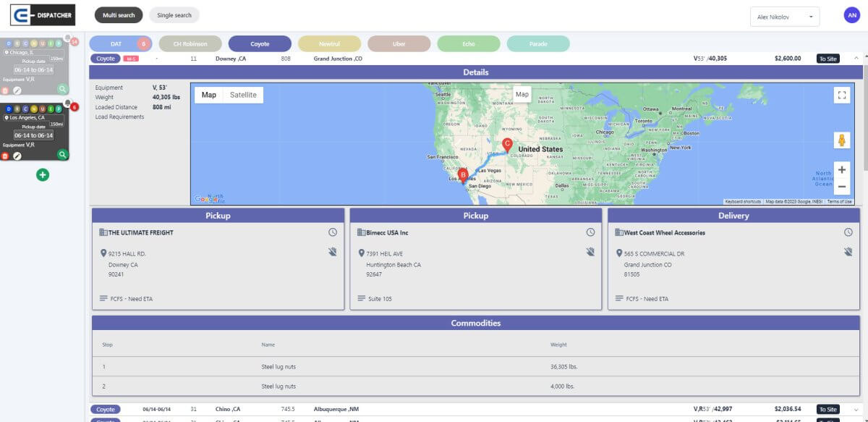Toggle the Uber load board filter
Screen dimensions: 868x422
pos(399,44)
